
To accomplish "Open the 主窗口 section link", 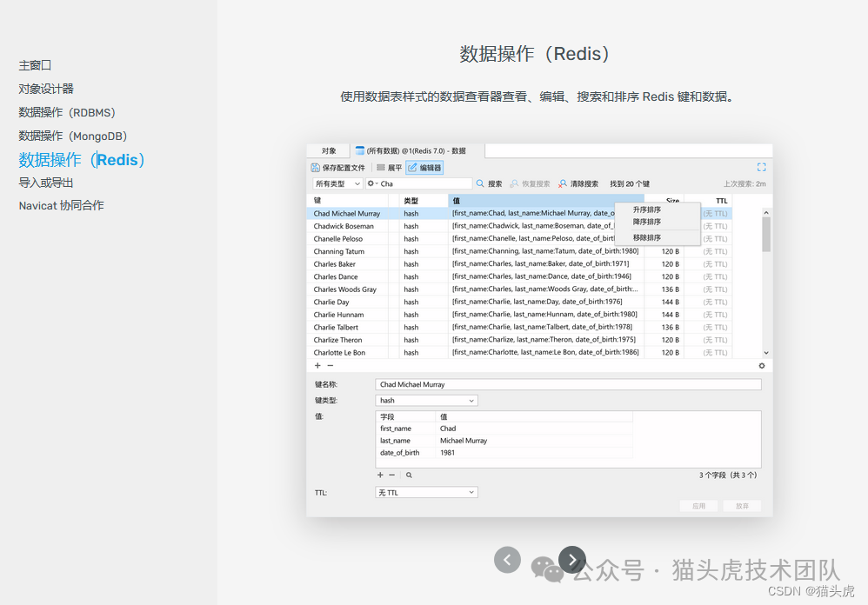I will click(x=35, y=65).
